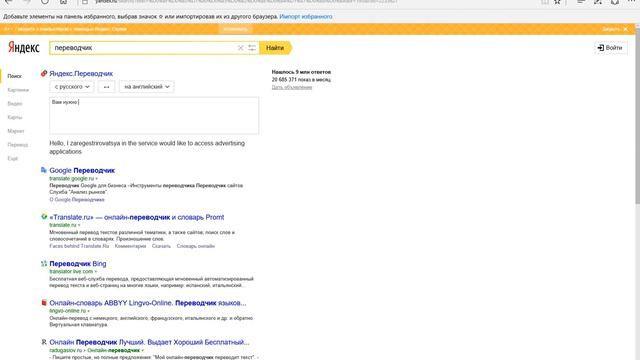Click translate.google.ru green URL
Viewport: 640px width, 360px height.
(x=71, y=179)
